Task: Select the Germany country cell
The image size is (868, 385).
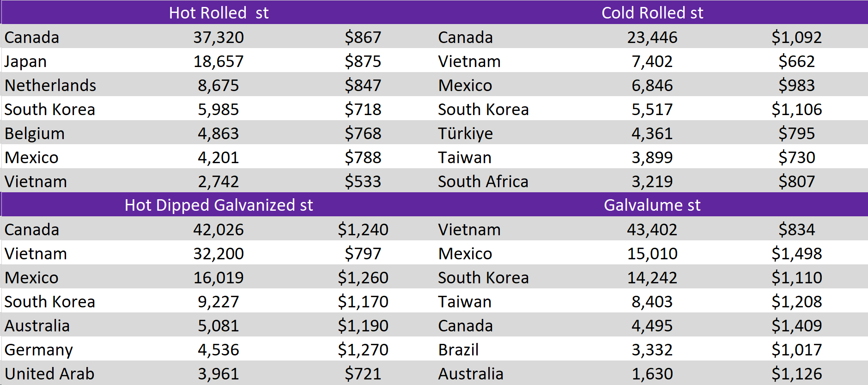Action: [x=39, y=350]
